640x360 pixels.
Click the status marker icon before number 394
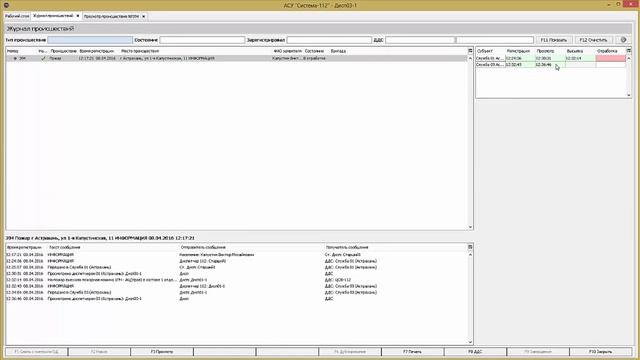tap(16, 58)
